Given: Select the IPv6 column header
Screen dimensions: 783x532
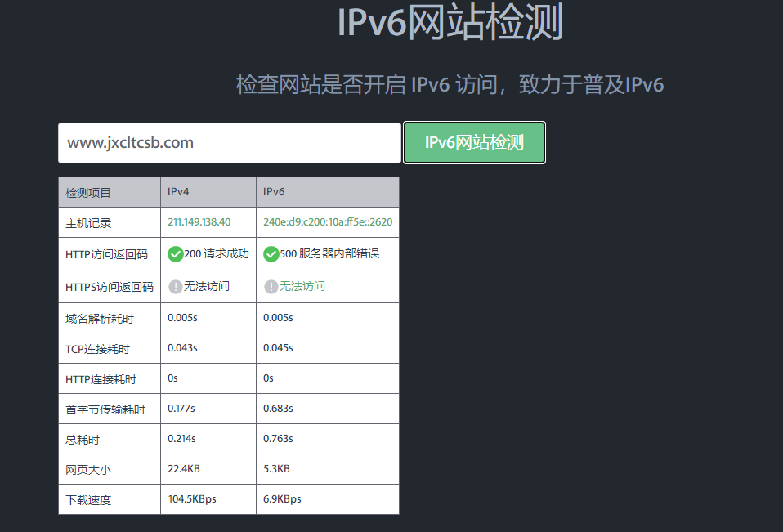Looking at the screenshot, I should (x=274, y=192).
